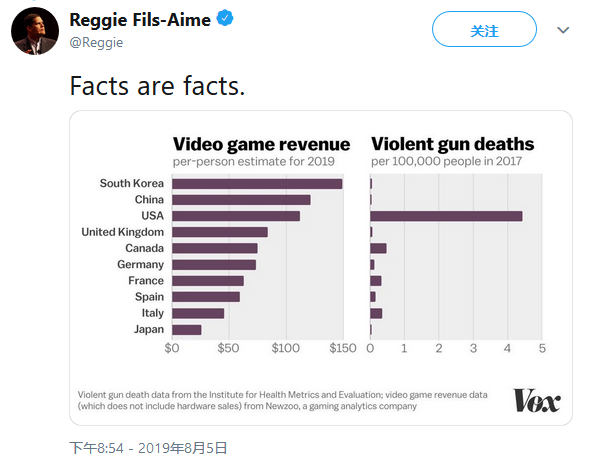Open the Reggie Fils-Aime display name link
600x463 pixels.
pyautogui.click(x=140, y=20)
